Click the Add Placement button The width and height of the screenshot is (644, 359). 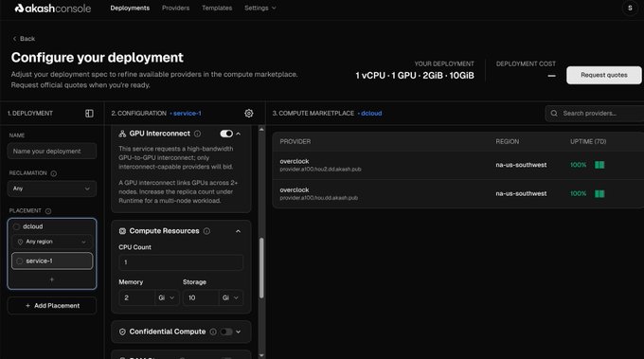pyautogui.click(x=52, y=306)
